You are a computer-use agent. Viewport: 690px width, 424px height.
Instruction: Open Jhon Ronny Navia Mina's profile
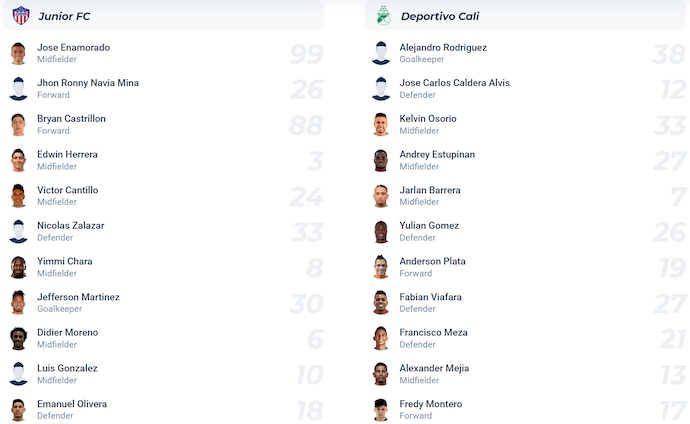coord(88,83)
